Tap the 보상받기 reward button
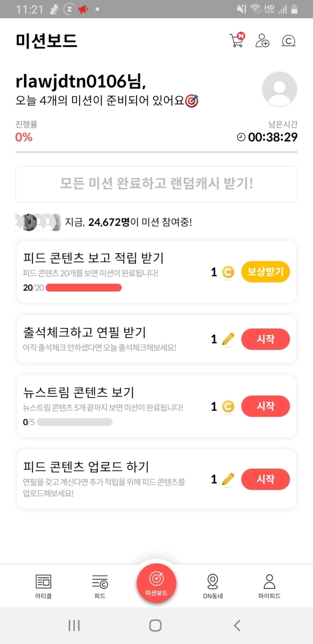Screen dimensions: 313x644 click(x=265, y=272)
